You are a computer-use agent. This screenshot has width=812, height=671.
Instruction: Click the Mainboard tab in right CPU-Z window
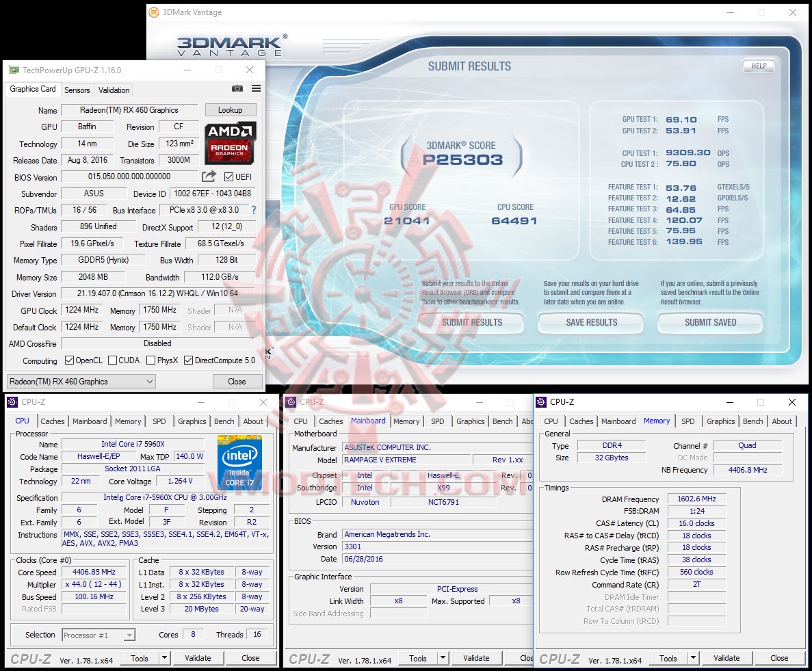[x=618, y=421]
